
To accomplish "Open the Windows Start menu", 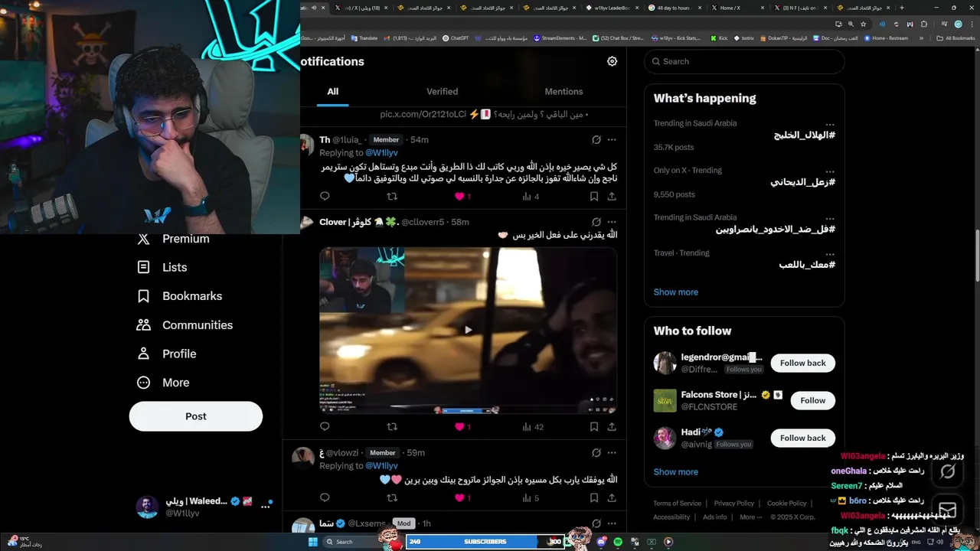I will (312, 542).
